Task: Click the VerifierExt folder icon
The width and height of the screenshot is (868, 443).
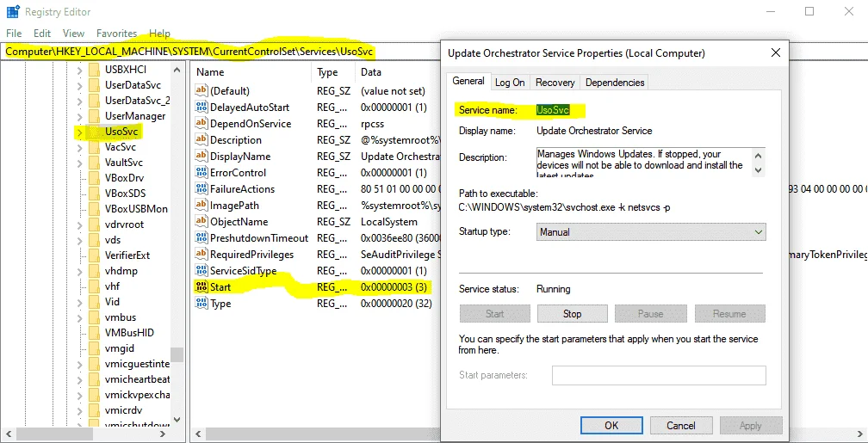Action: pos(95,255)
